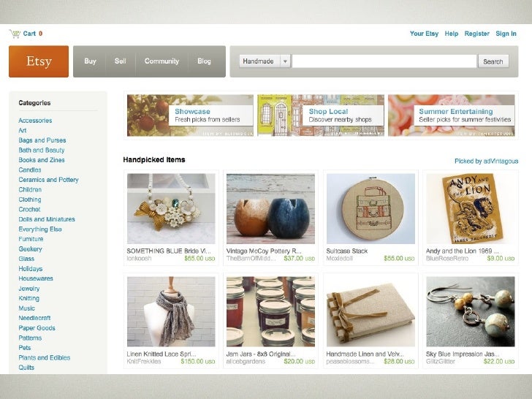532x399 pixels.
Task: Open the Sell menu
Action: 120,61
